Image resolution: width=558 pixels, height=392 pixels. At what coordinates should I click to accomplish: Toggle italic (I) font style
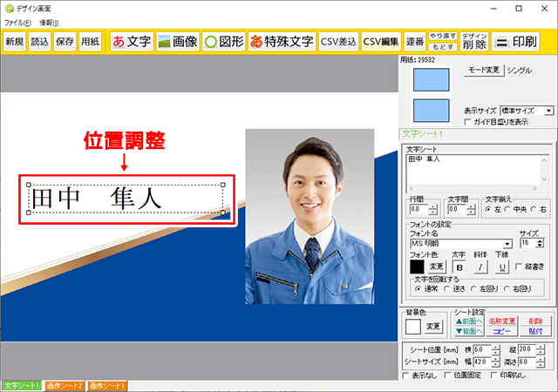point(480,266)
